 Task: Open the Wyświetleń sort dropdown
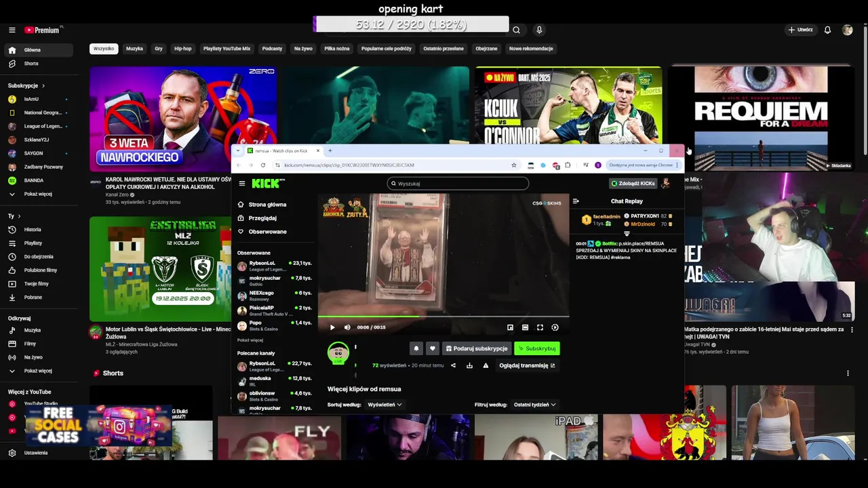click(384, 405)
